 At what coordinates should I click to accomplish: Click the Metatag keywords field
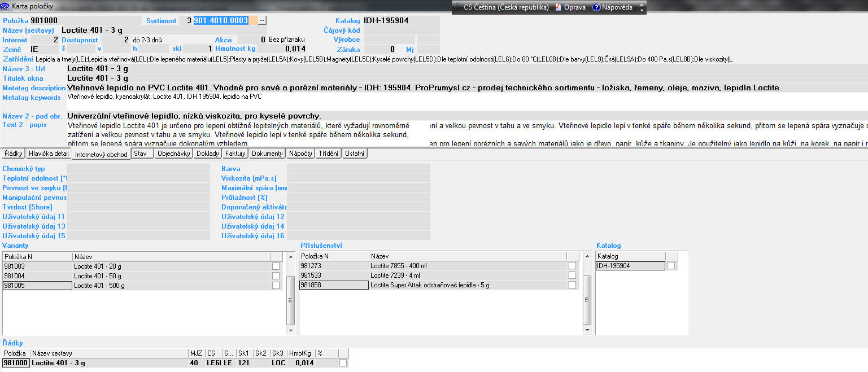tap(467, 101)
